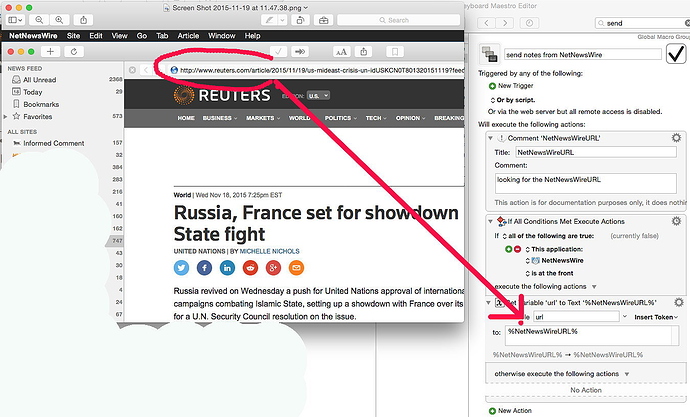Open the Keyboard Maestro recent history clock

pos(529,23)
